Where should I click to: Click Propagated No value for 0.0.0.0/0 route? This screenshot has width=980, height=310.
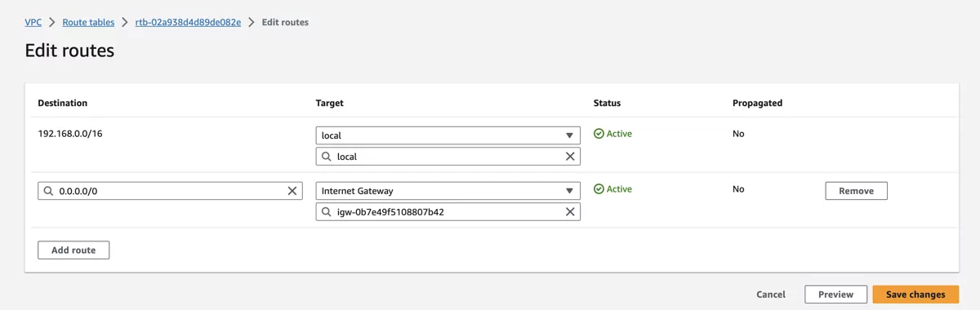pos(738,189)
